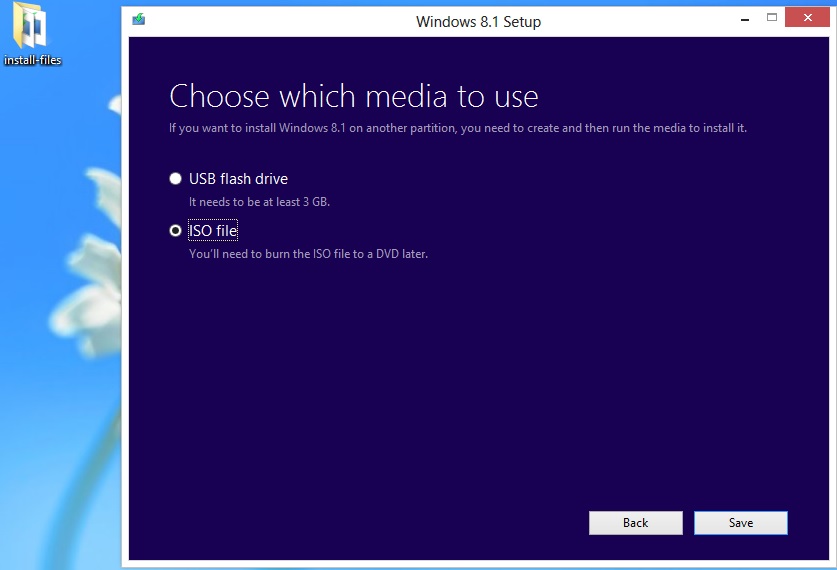Click the 'install Windows 8.1 on another partition' description
Image resolution: width=837 pixels, height=570 pixels.
pyautogui.click(x=457, y=128)
